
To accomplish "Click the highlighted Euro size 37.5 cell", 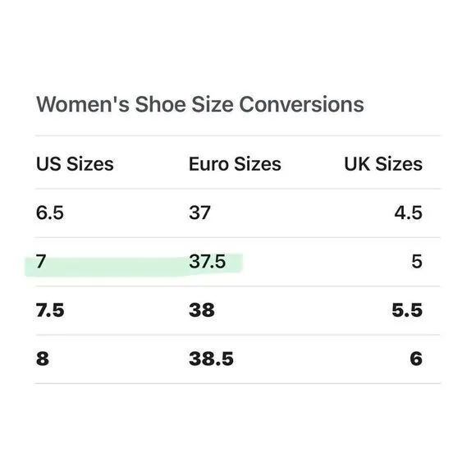I will (x=208, y=261).
